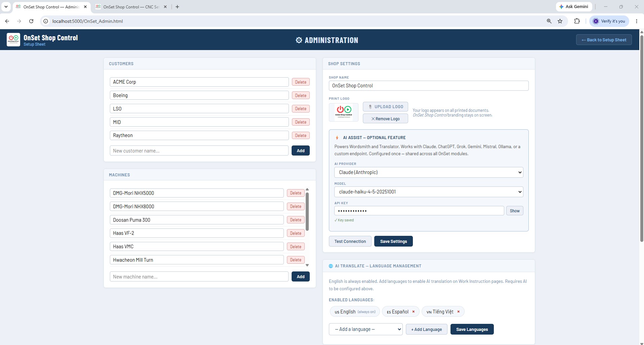Delete the LSO customer
The image size is (644, 345).
click(x=301, y=109)
